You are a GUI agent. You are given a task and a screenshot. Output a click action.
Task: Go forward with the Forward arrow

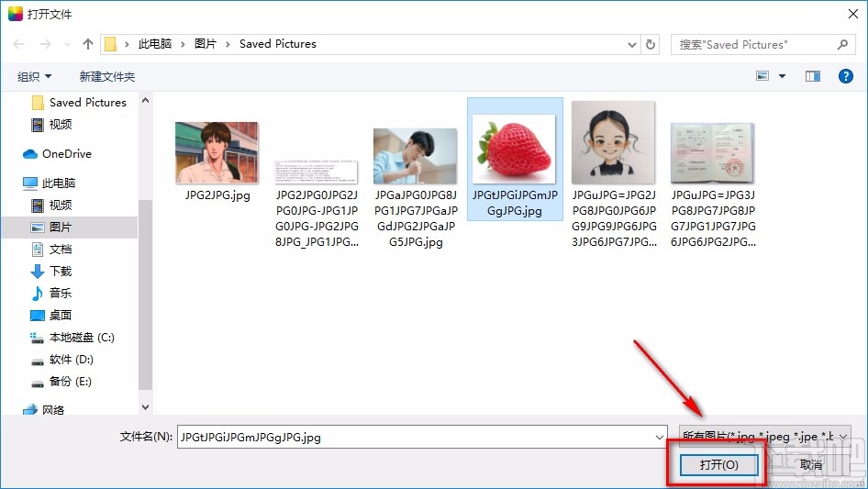(x=45, y=44)
